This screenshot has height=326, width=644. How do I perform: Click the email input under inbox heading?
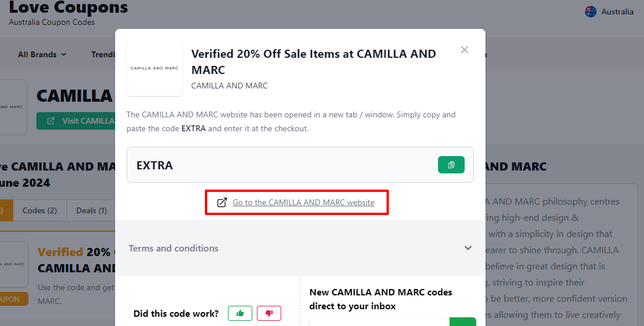point(378,321)
